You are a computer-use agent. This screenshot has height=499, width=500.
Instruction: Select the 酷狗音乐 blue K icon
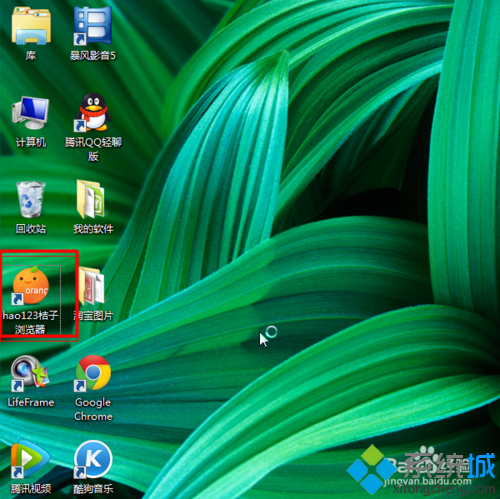click(93, 459)
